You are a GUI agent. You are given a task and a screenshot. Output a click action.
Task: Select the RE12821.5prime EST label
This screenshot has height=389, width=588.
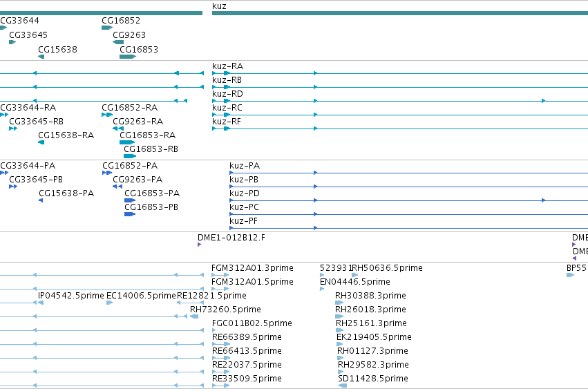pos(212,296)
